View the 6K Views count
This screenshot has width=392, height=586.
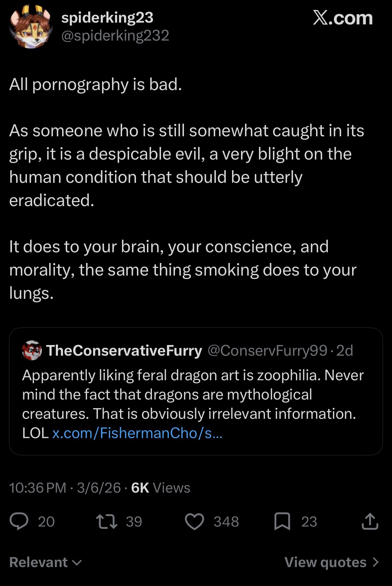point(161,488)
